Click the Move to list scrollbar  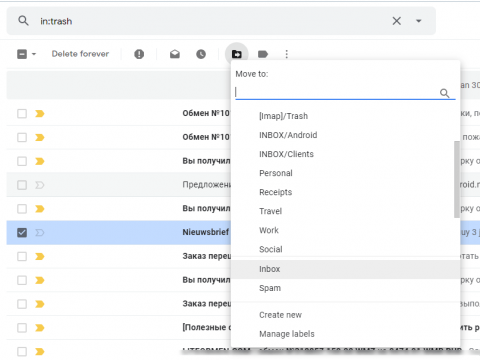457,179
